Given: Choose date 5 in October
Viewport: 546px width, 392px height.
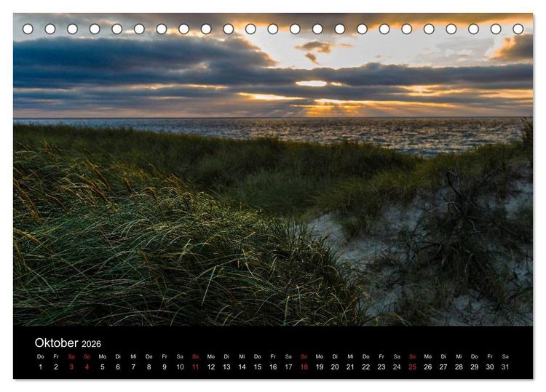Looking at the screenshot, I should point(103,367).
